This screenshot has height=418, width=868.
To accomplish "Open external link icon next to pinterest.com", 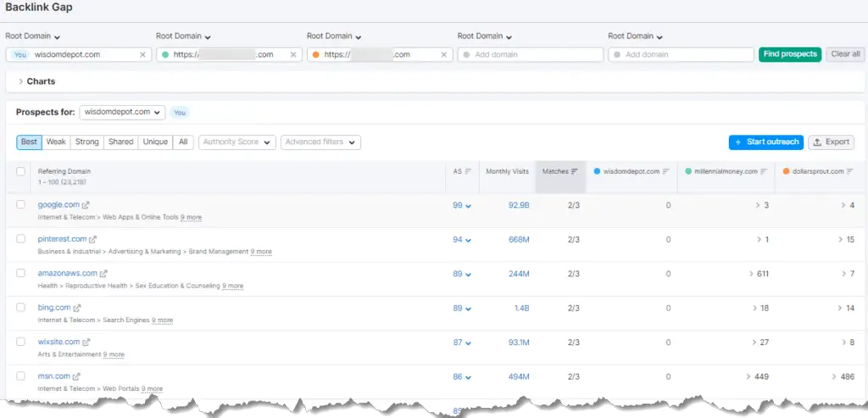I will tap(92, 239).
